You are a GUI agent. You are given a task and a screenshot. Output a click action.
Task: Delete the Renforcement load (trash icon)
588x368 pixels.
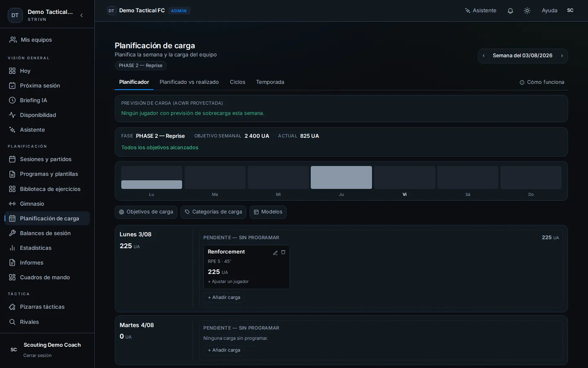(x=283, y=252)
